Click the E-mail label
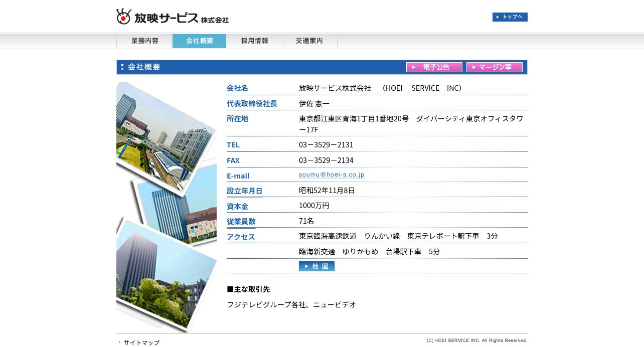Image resolution: width=644 pixels, height=347 pixels. pyautogui.click(x=238, y=176)
